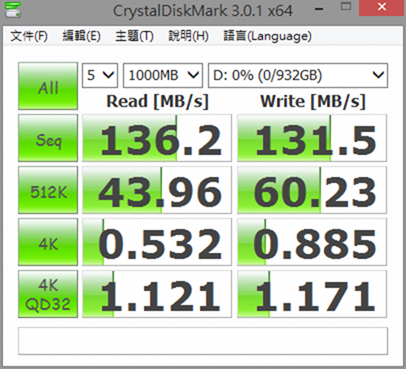Image resolution: width=406 pixels, height=369 pixels.
Task: Click the 512K write result 60.23
Action: 312,190
